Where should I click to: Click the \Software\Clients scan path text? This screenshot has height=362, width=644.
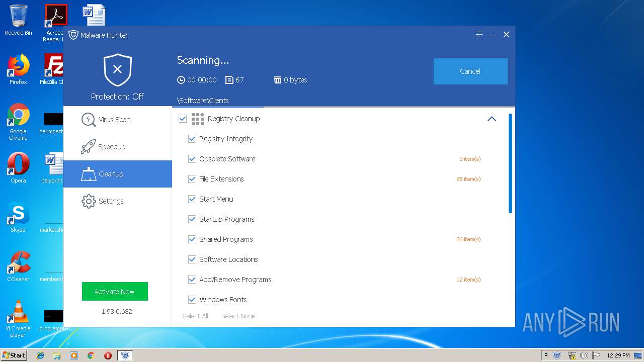[x=203, y=101]
